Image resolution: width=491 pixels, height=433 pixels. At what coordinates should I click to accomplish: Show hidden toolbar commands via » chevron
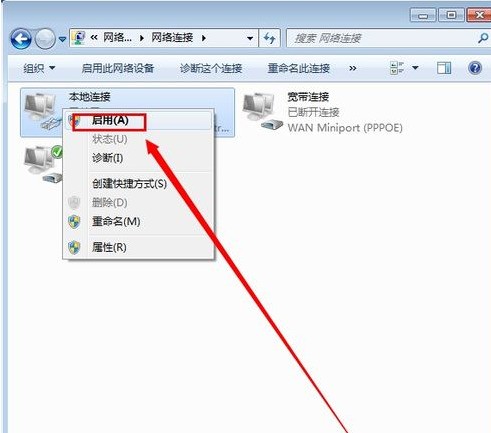point(353,69)
